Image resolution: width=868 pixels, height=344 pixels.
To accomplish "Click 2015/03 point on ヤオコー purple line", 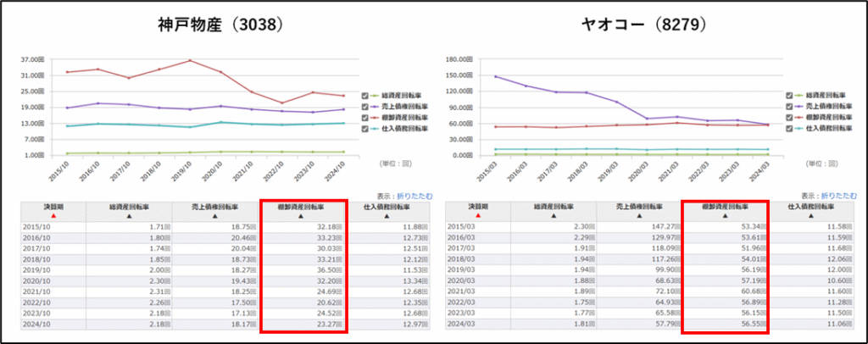I will click(470, 76).
